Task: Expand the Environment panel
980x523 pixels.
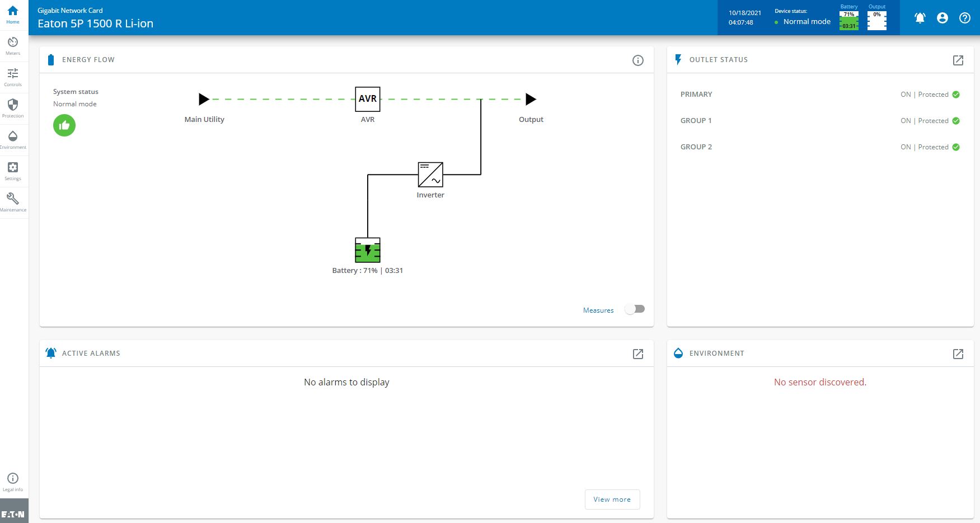Action: point(958,354)
